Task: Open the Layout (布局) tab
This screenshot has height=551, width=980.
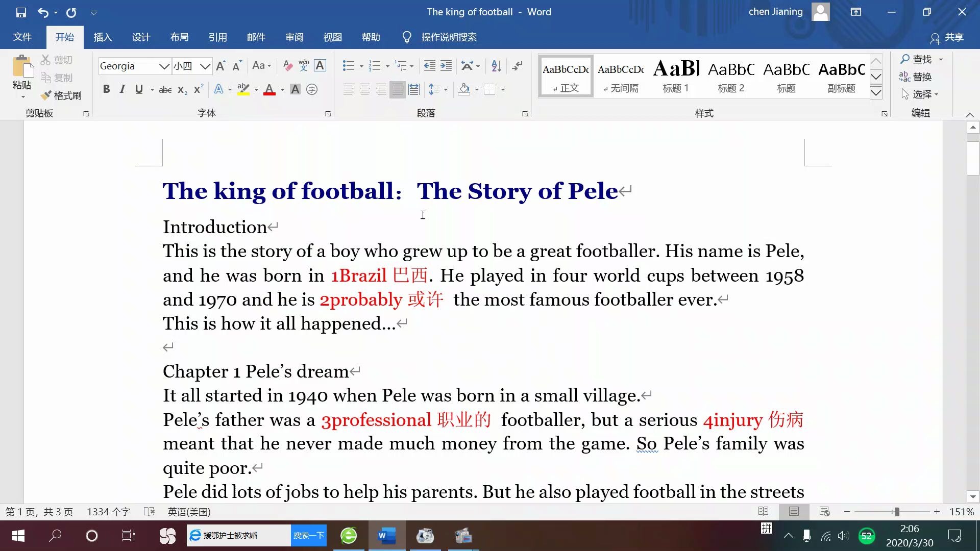Action: (179, 37)
